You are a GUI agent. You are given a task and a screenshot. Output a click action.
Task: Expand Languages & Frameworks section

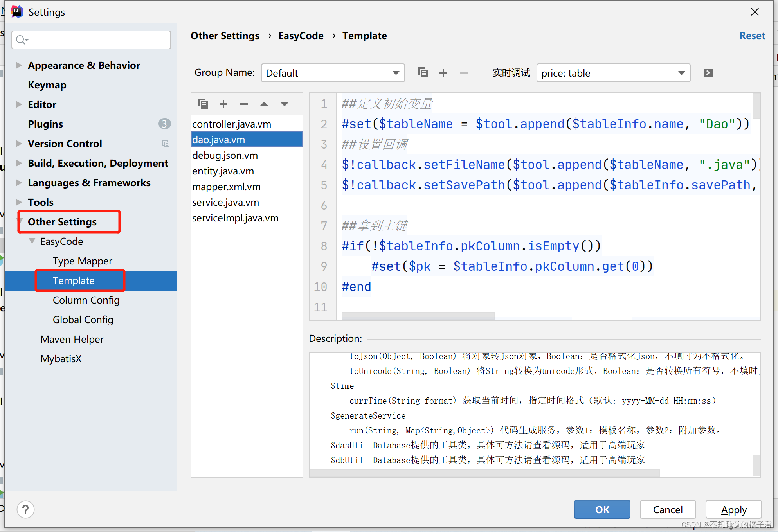click(18, 183)
